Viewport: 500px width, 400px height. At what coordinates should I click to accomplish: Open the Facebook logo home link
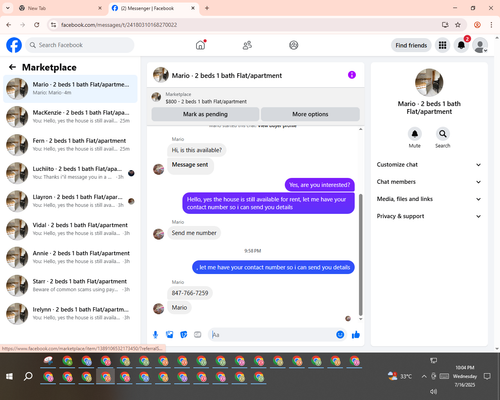click(x=14, y=45)
